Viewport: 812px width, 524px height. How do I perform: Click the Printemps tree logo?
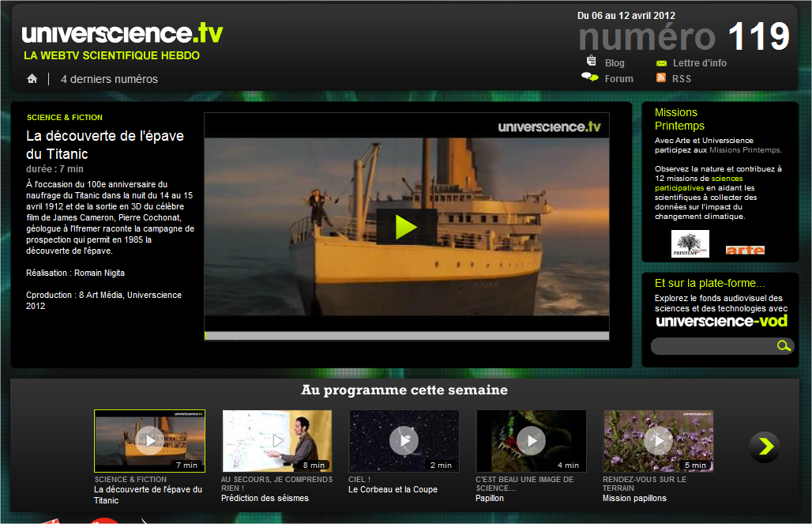click(x=690, y=244)
